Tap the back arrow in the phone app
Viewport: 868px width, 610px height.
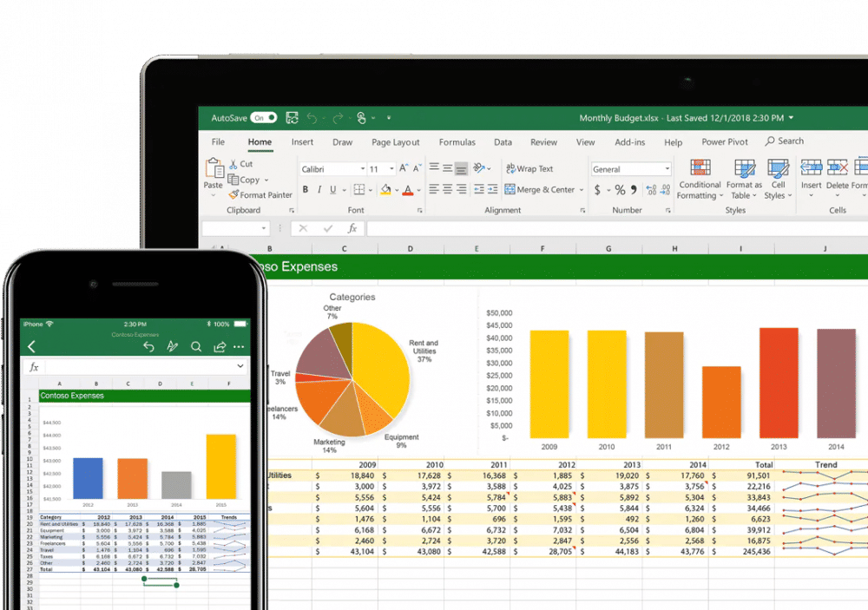(31, 346)
